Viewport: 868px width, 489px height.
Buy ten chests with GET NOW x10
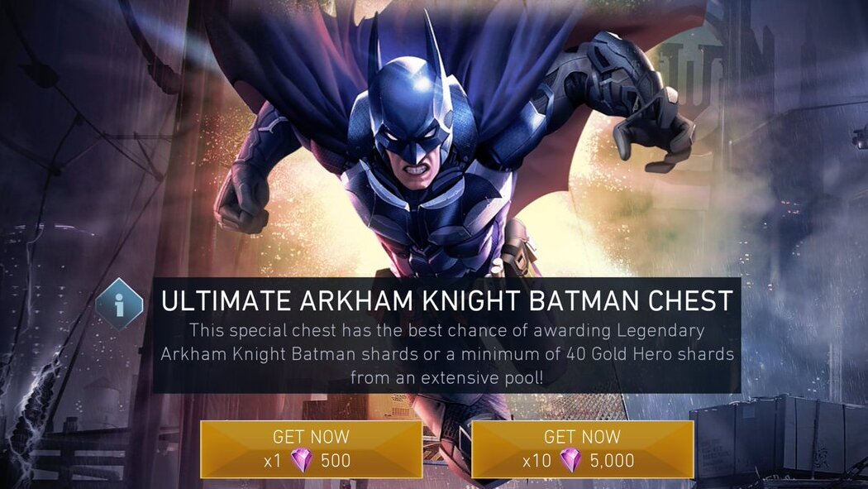(582, 449)
